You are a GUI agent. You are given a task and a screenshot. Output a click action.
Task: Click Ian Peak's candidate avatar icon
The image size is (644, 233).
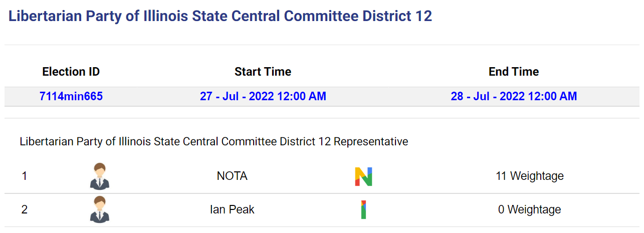coord(100,209)
